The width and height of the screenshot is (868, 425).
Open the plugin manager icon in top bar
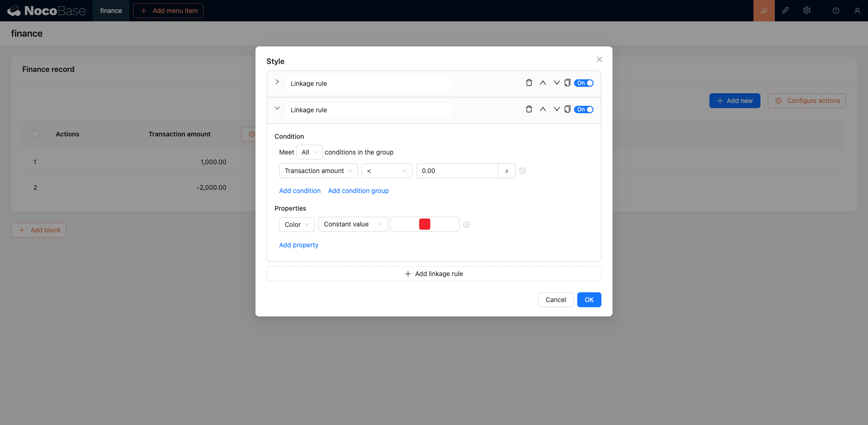[785, 11]
